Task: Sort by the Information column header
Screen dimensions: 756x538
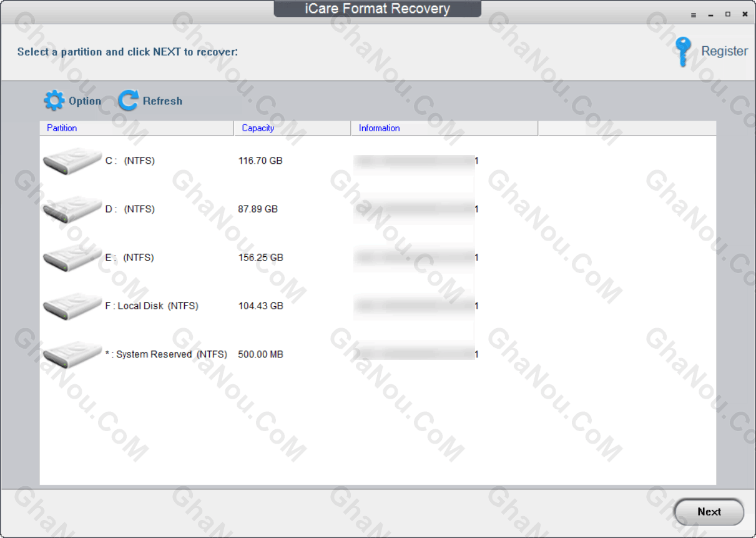Action: point(444,128)
